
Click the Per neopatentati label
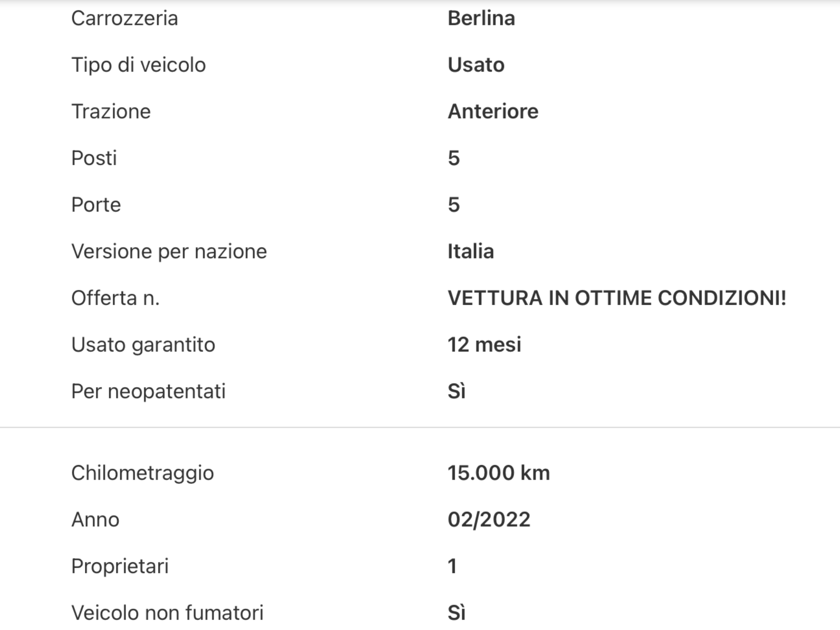click(x=148, y=391)
